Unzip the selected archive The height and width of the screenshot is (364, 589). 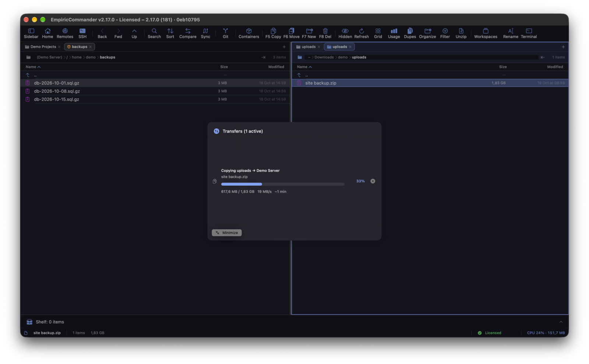[x=461, y=33]
